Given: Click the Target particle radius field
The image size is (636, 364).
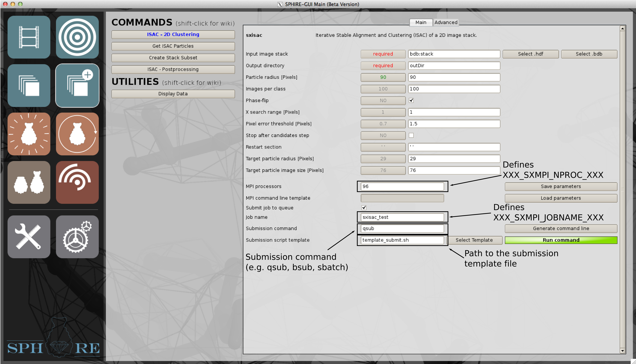Looking at the screenshot, I should [454, 159].
